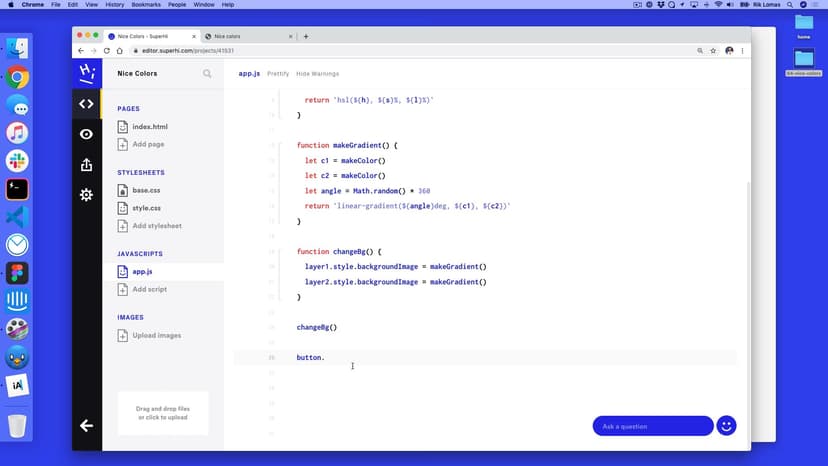The height and width of the screenshot is (466, 828).
Task: Click the smiley face chat icon
Action: coord(727,426)
